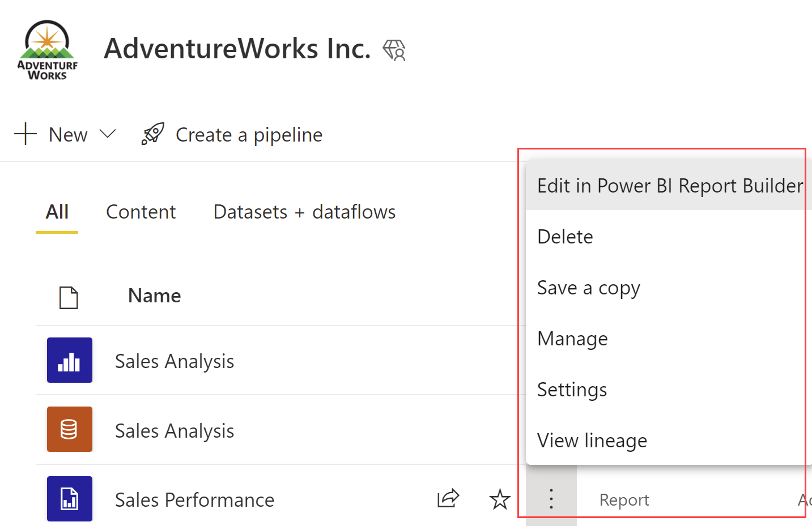Screen dimensions: 812x526
Task: Click the AdventureWorks Inc. workspace title
Action: pos(237,49)
